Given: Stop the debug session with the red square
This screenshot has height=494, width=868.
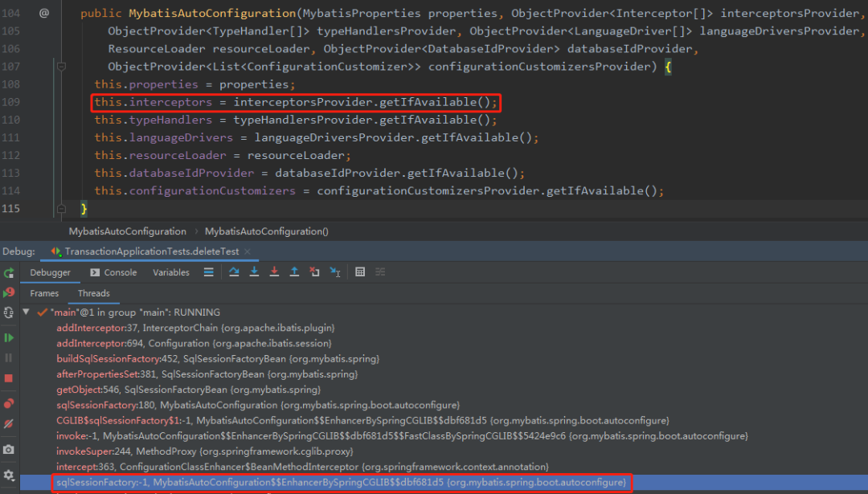Looking at the screenshot, I should [x=8, y=378].
